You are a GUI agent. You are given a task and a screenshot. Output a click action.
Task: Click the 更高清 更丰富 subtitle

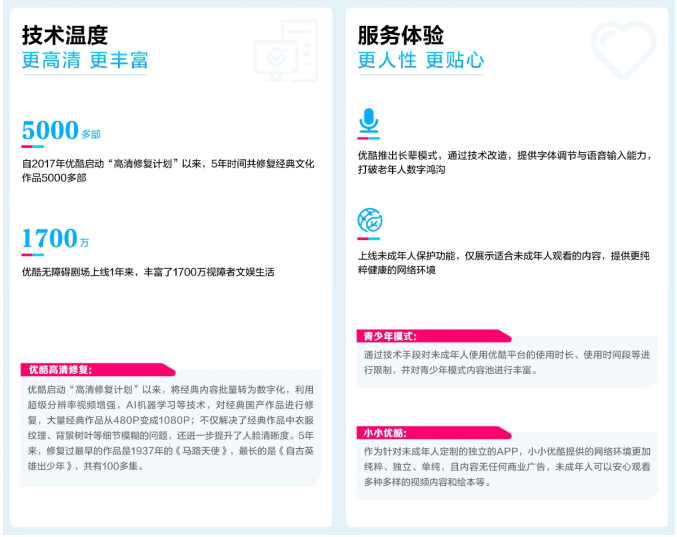point(85,61)
